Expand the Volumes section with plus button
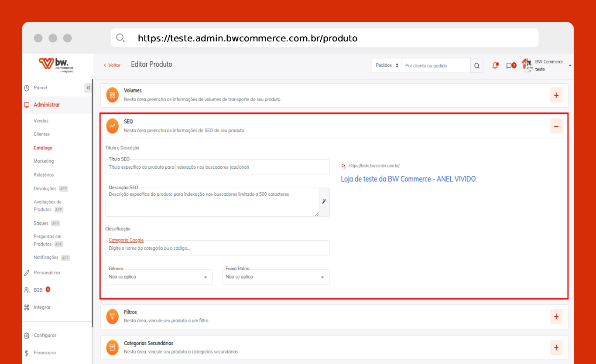596x364 pixels. click(556, 95)
